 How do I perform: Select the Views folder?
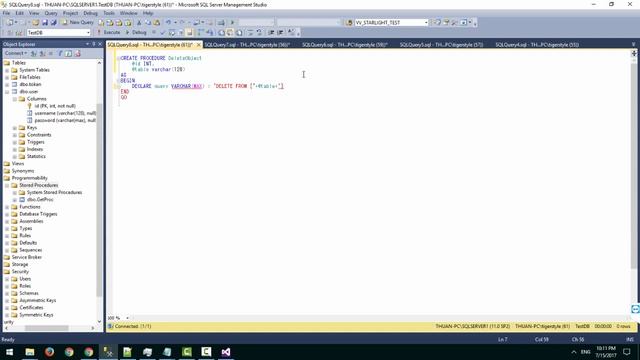pos(14,164)
